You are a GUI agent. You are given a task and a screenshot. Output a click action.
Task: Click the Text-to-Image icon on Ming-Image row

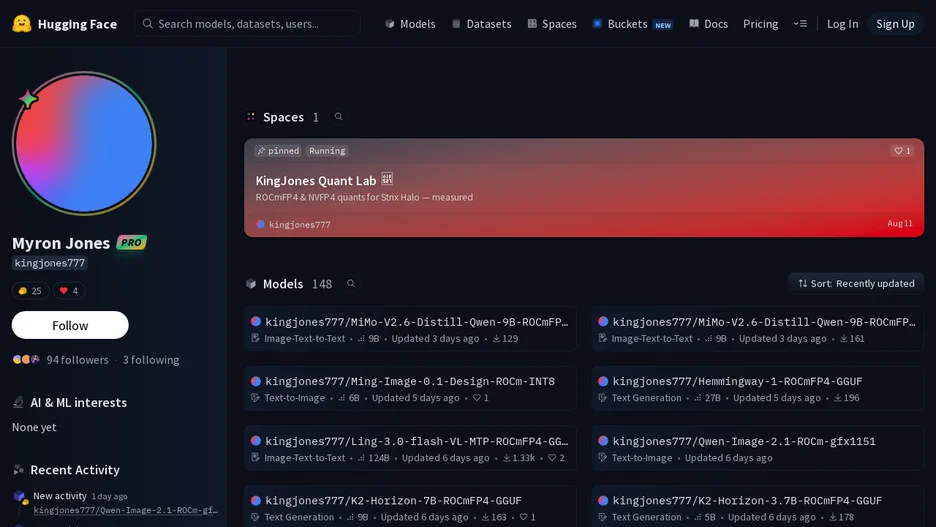(255, 398)
